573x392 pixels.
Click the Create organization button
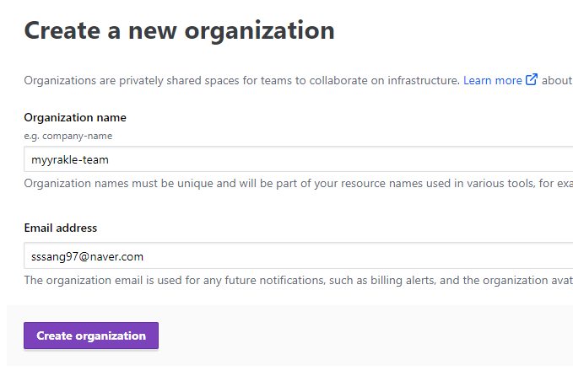click(91, 336)
